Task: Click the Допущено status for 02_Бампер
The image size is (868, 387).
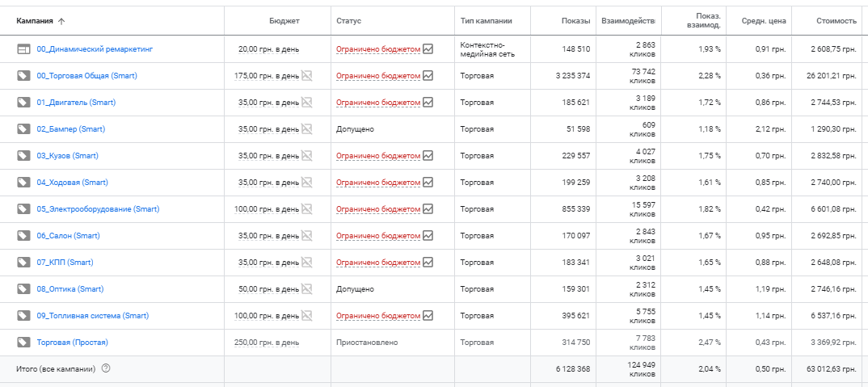Action: click(x=355, y=129)
